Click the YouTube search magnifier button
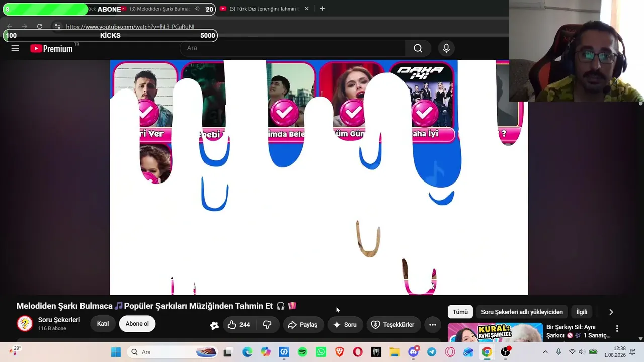Image resolution: width=644 pixels, height=362 pixels. 418,48
